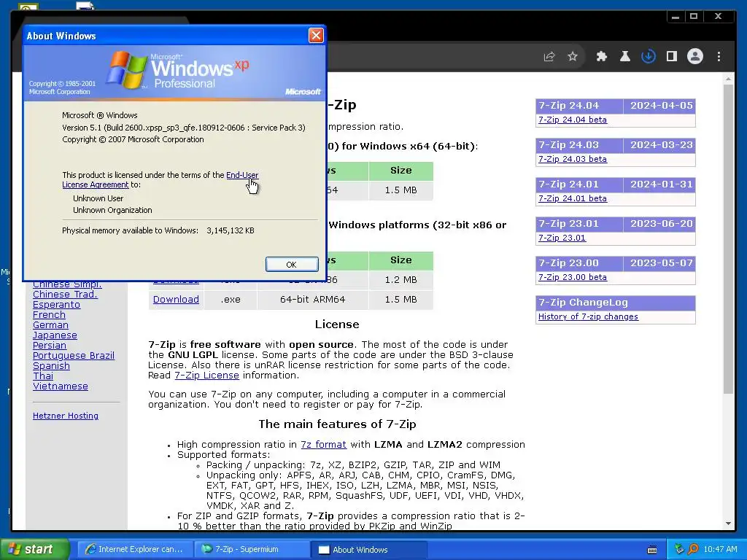Image resolution: width=747 pixels, height=560 pixels.
Task: Switch to Chinese Trad. language
Action: (65, 295)
